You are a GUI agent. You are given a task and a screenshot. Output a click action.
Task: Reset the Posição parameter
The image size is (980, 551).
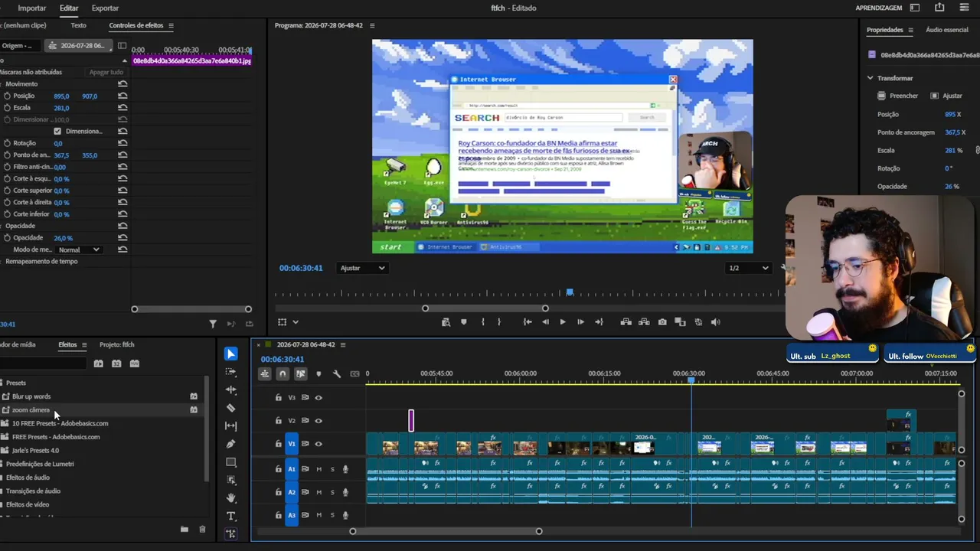122,96
